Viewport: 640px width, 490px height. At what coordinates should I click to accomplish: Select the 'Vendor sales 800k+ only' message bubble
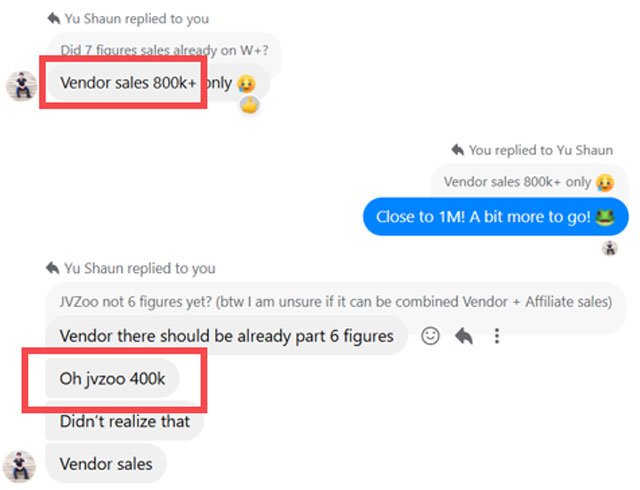pos(158,83)
